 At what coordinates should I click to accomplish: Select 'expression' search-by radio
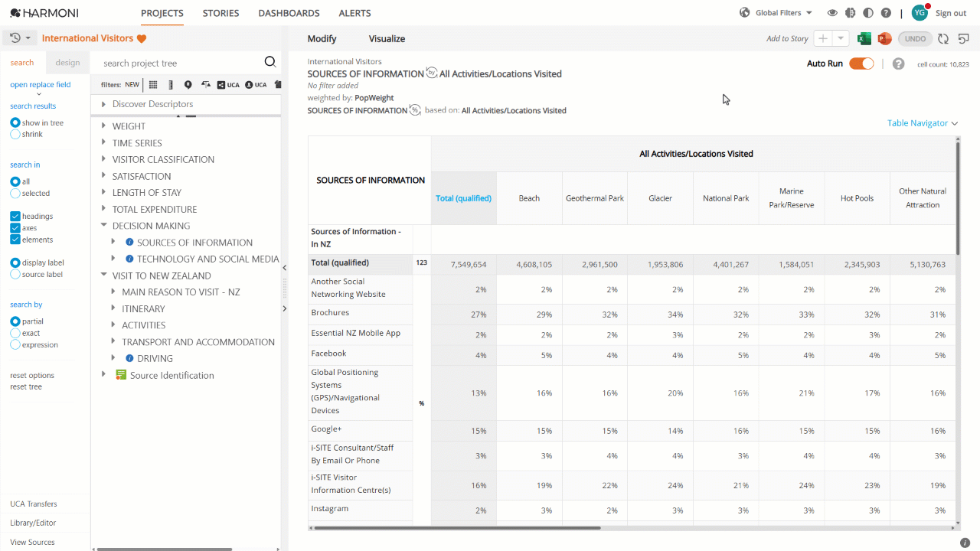pos(15,344)
